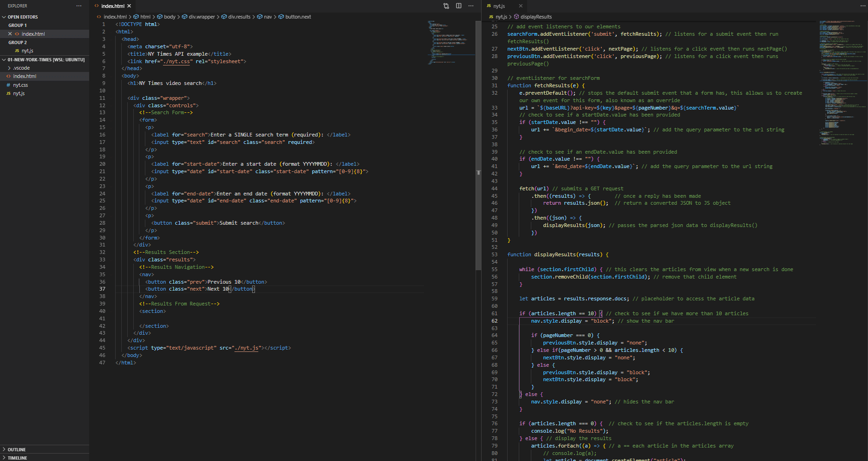Switch to the index.html tab
This screenshot has width=868, height=461.
pos(113,6)
